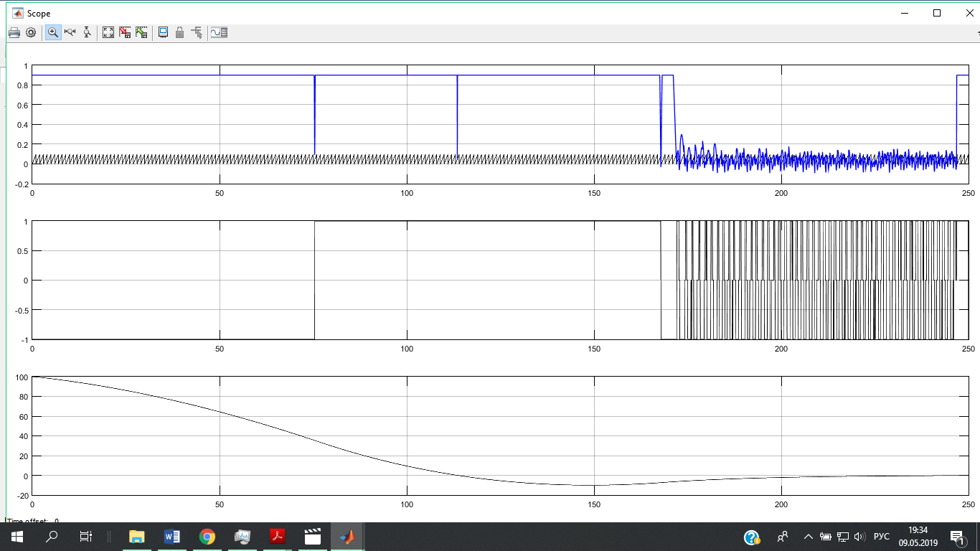Save current axes settings icon
980x551 pixels.
click(x=125, y=32)
